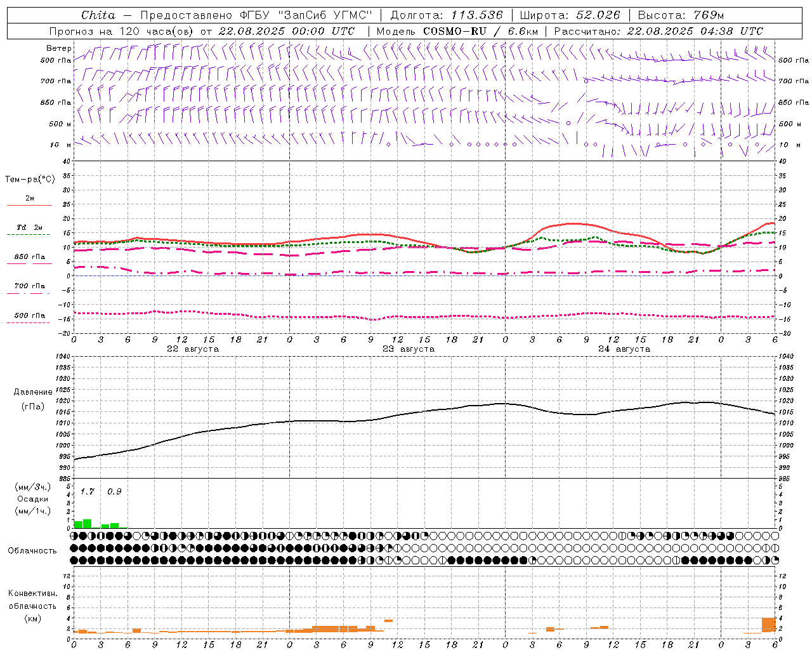This screenshot has width=812, height=650.
Task: Click the precipitation total value "0.9"
Action: pyautogui.click(x=114, y=491)
